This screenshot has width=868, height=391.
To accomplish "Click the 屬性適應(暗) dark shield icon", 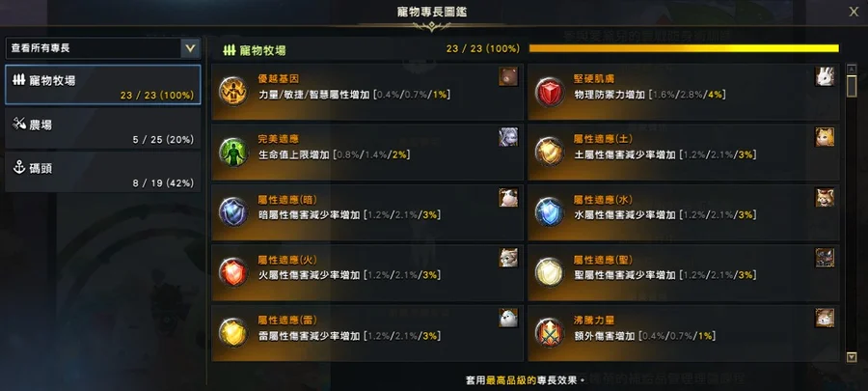I will 232,212.
